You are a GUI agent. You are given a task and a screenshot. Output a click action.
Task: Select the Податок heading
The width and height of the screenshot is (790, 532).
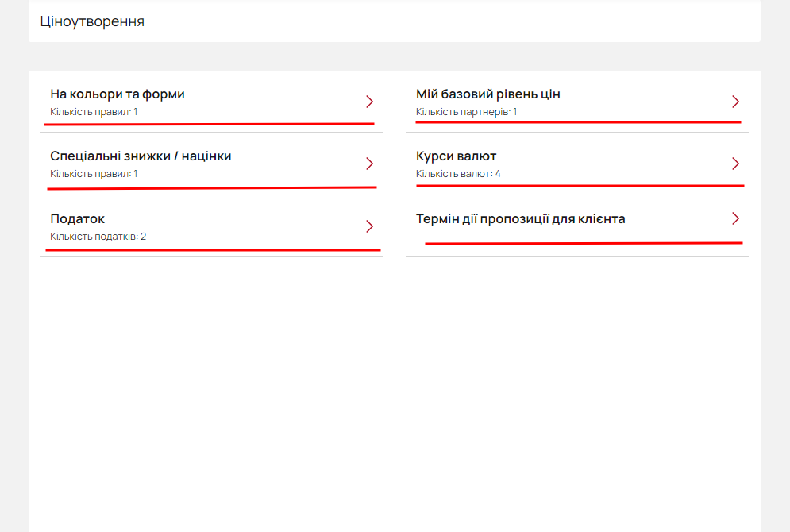[x=78, y=218]
